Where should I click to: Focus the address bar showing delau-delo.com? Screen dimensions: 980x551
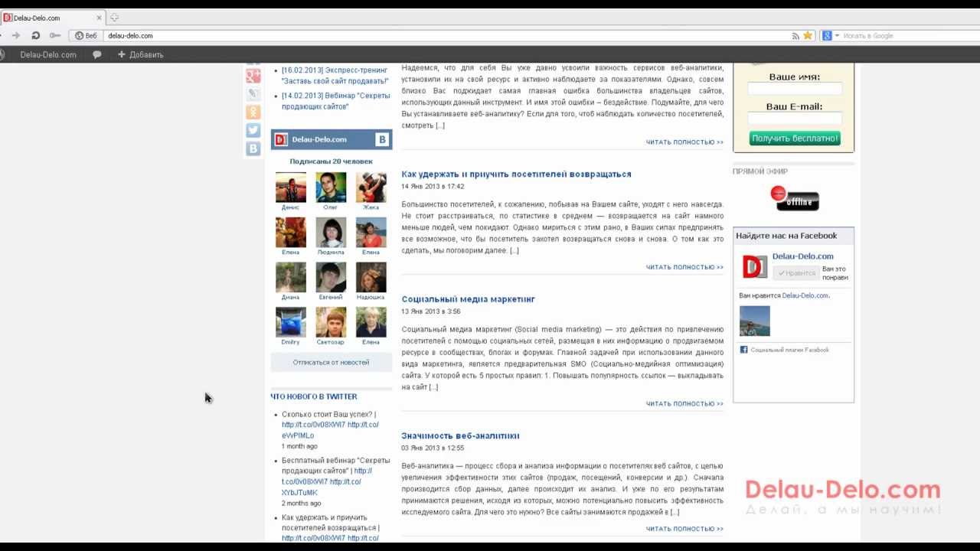(448, 35)
